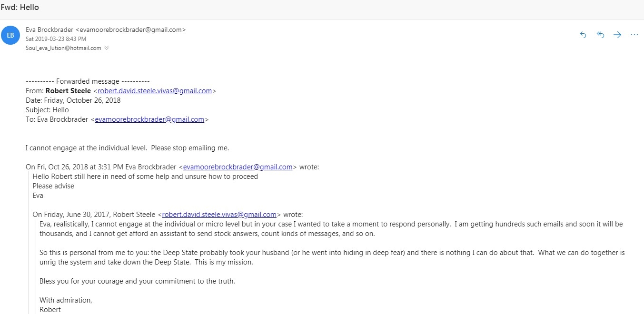Click the Reply arrow icon

pyautogui.click(x=583, y=35)
